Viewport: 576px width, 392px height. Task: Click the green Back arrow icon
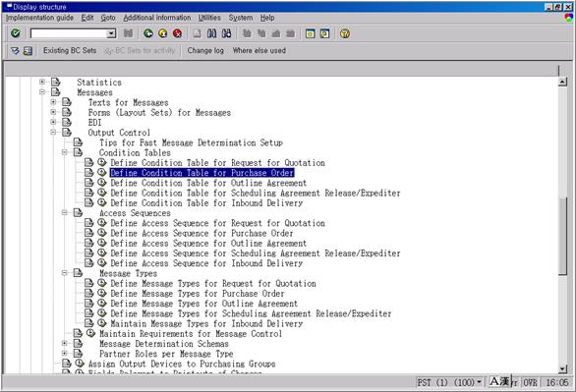(148, 33)
